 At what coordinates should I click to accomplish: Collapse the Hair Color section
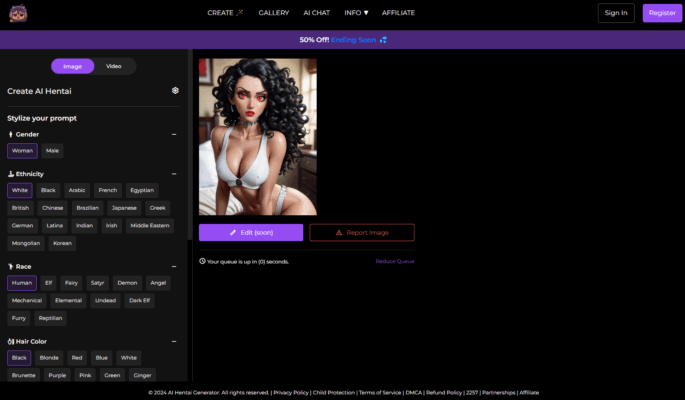(x=174, y=341)
